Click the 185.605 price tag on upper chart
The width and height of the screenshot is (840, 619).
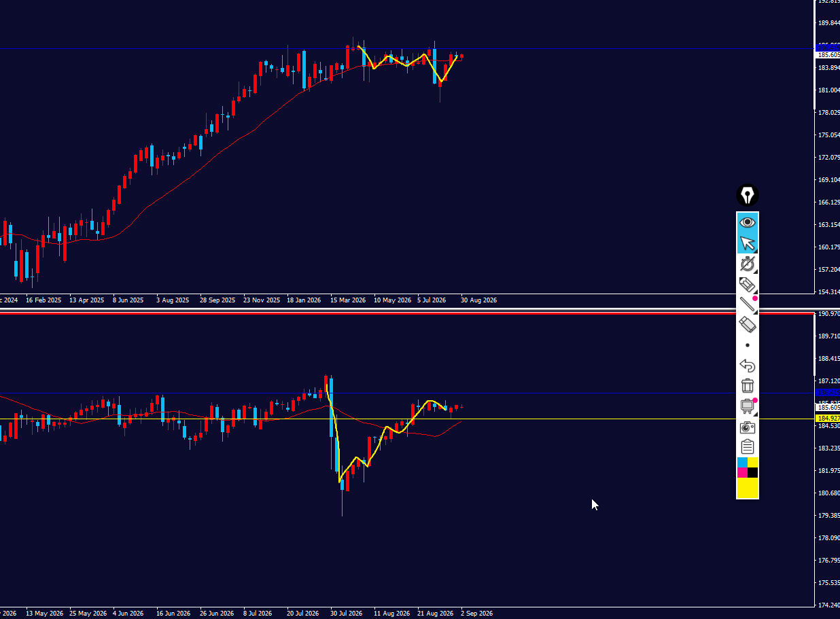click(827, 54)
